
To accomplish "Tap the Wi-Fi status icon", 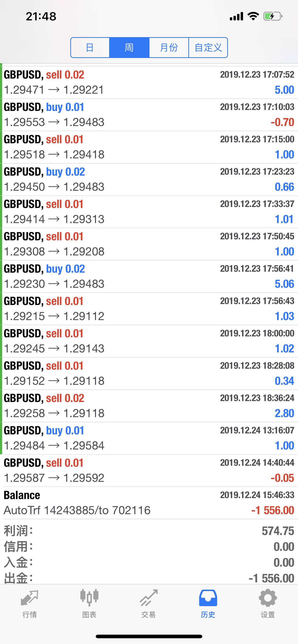I will tap(253, 16).
